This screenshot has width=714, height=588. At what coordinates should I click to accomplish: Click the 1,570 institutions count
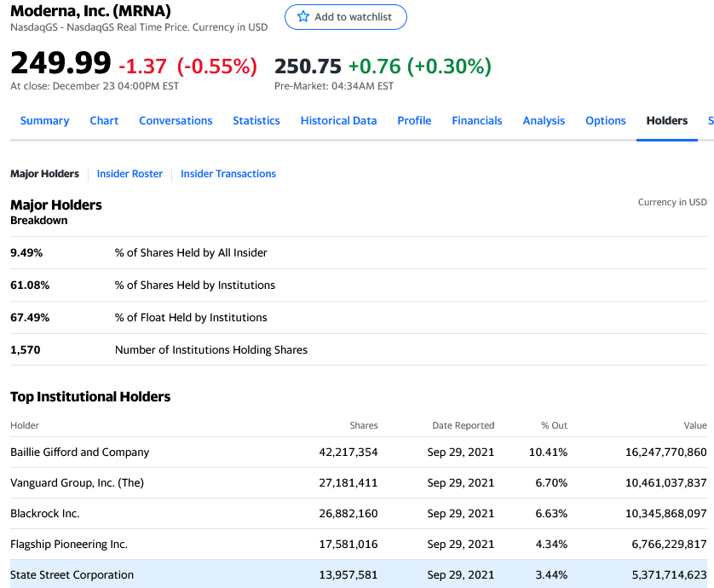click(x=26, y=349)
